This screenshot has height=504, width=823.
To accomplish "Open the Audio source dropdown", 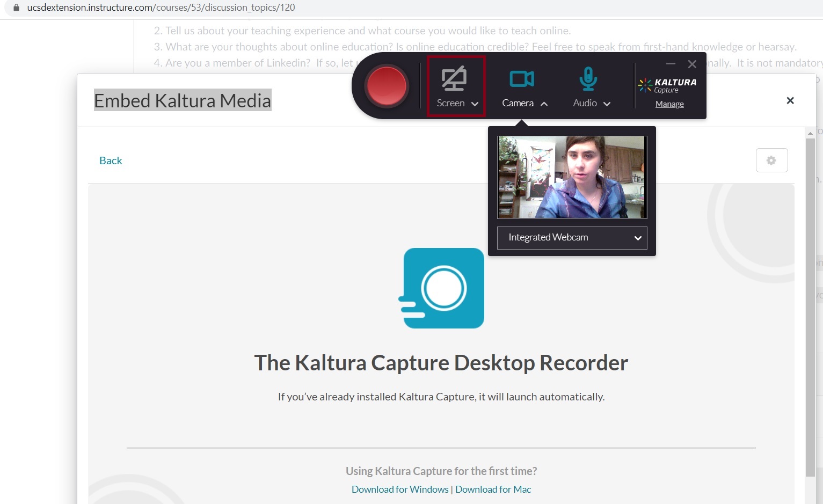I will 607,104.
